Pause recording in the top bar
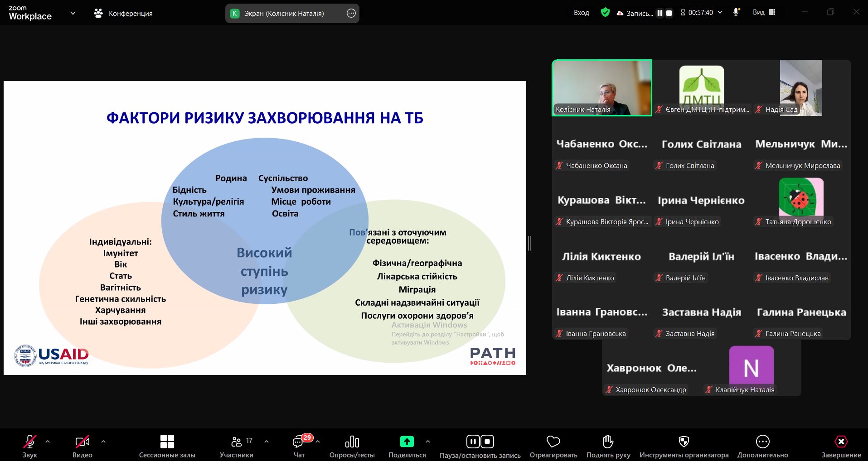Screen dimensions: 868x461 click(659, 13)
